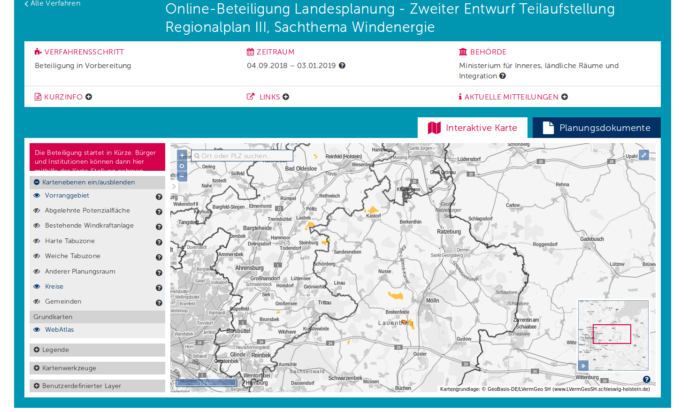This screenshot has width=696, height=412.
Task: Expand Benutzerdefinierter Layer section
Action: coord(97,386)
